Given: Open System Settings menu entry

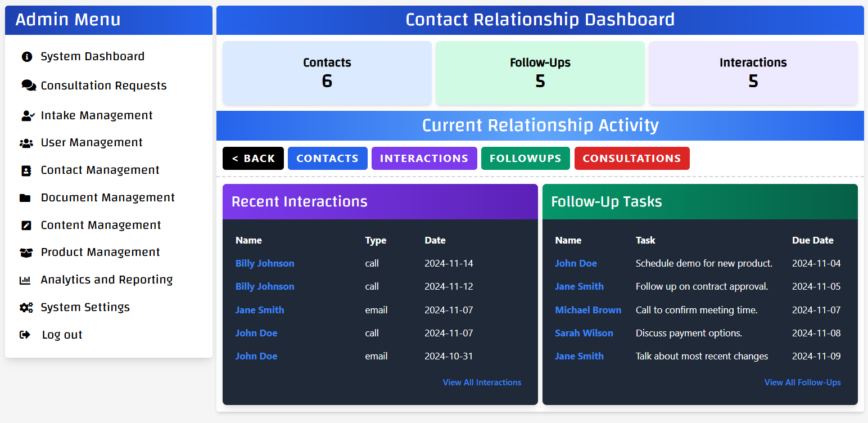Looking at the screenshot, I should click(85, 307).
